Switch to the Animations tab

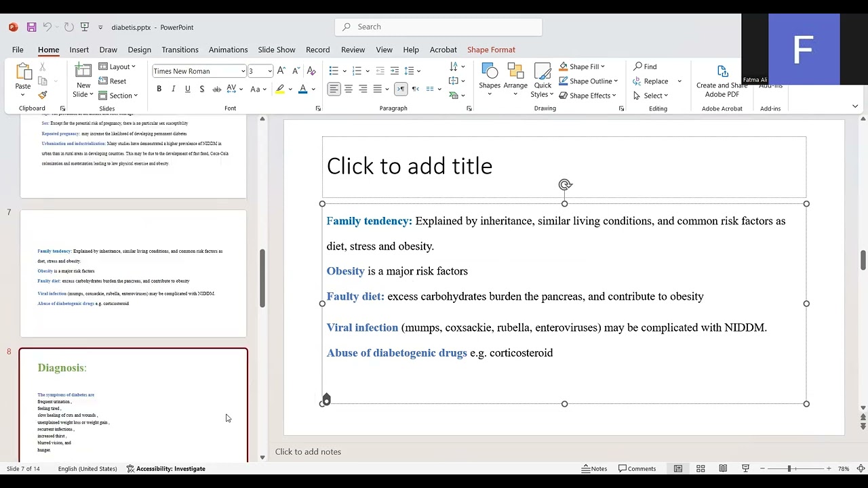click(228, 49)
